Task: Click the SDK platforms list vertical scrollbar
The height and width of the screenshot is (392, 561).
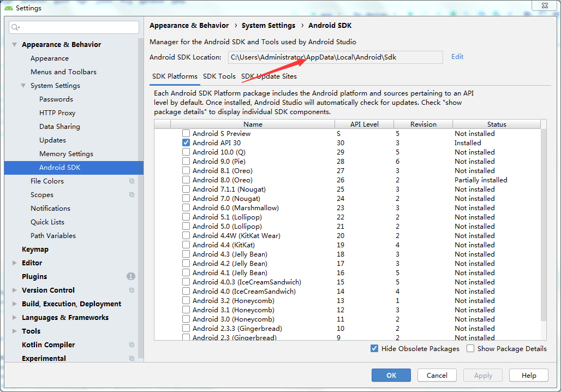Action: pos(544,225)
